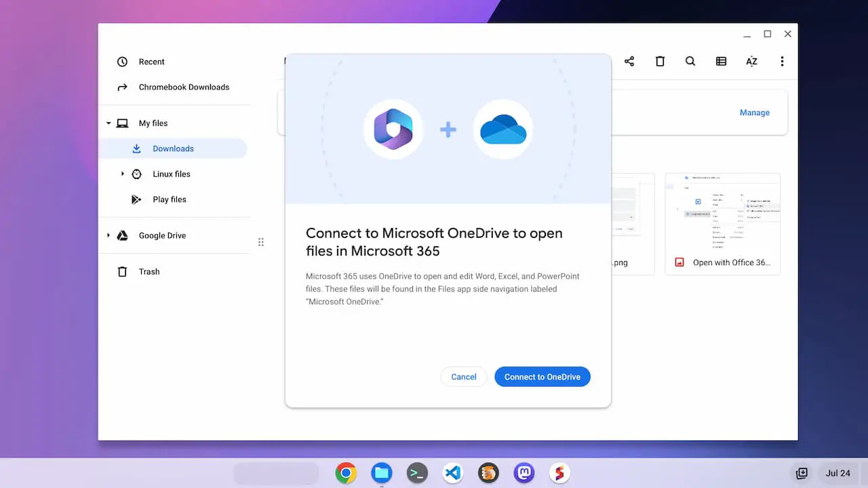Launch Visual Studio Code from shelf

[x=452, y=473]
